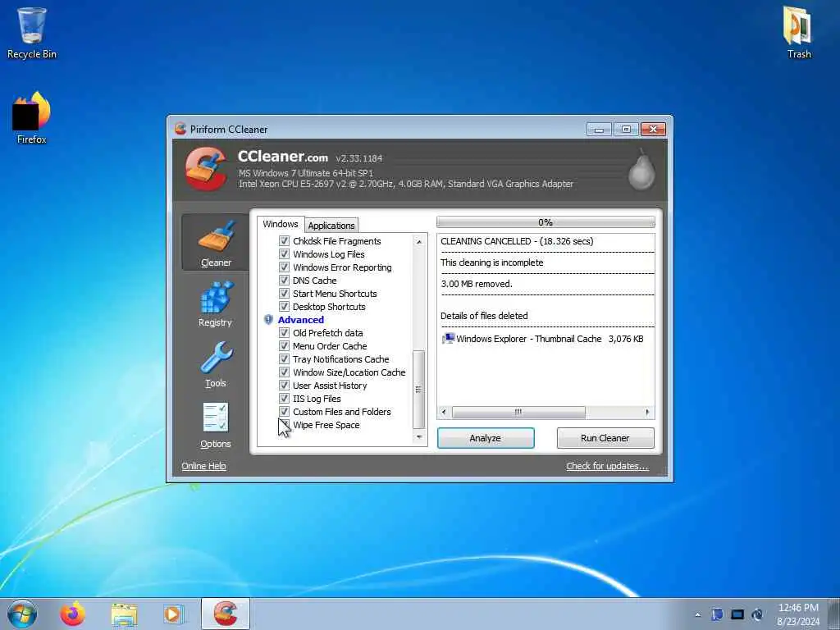Click the taskbar clock showing 12:46 PM

(x=797, y=614)
